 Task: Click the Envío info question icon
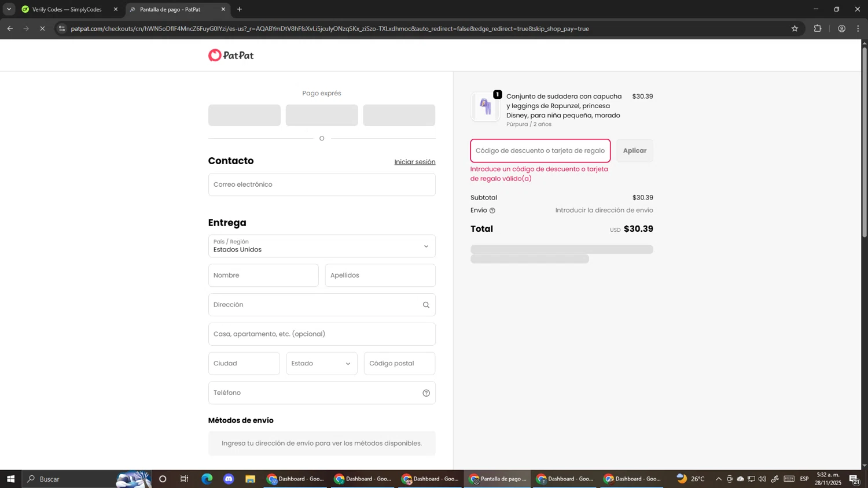pos(492,210)
